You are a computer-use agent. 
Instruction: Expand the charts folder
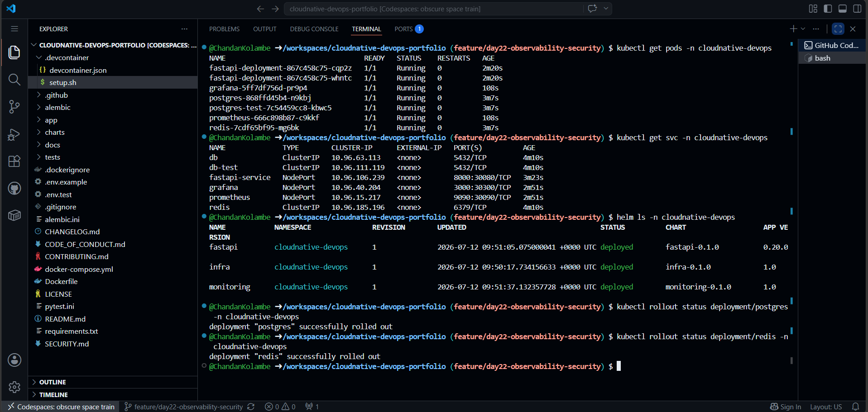pyautogui.click(x=113, y=132)
